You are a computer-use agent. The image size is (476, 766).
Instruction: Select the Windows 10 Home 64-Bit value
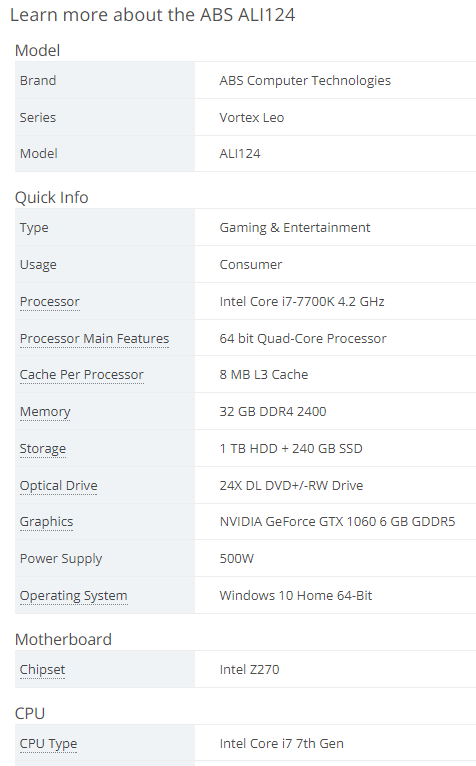(296, 596)
